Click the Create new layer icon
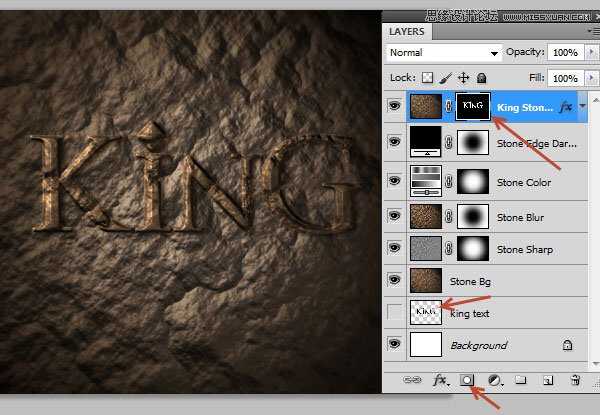This screenshot has width=600, height=415. coord(548,380)
